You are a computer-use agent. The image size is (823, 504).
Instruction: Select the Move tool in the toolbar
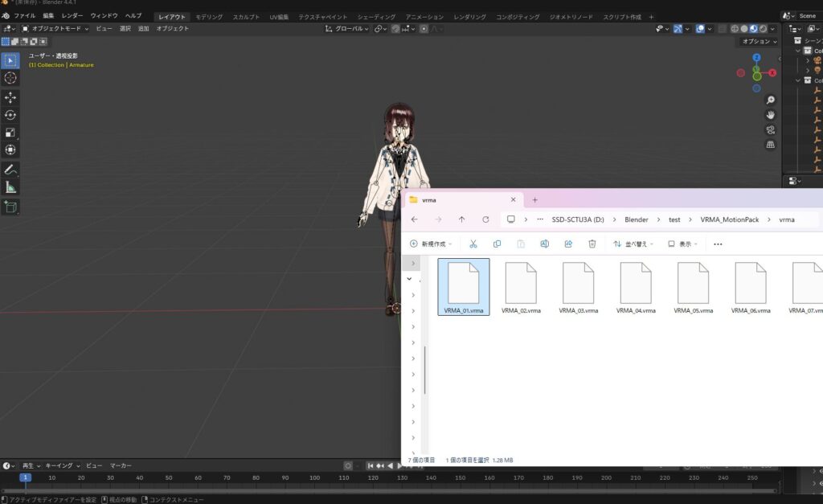tap(10, 97)
